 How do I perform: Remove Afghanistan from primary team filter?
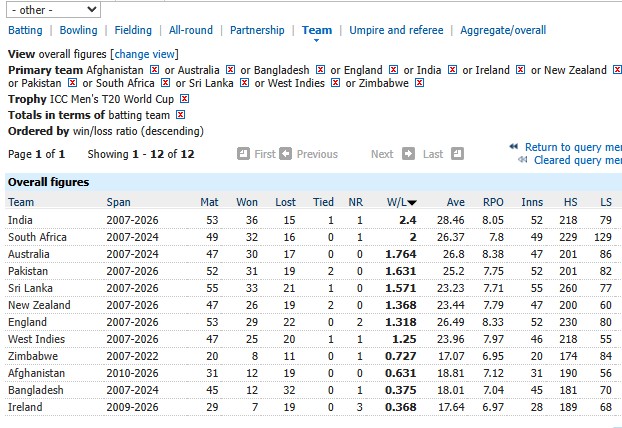pyautogui.click(x=154, y=70)
